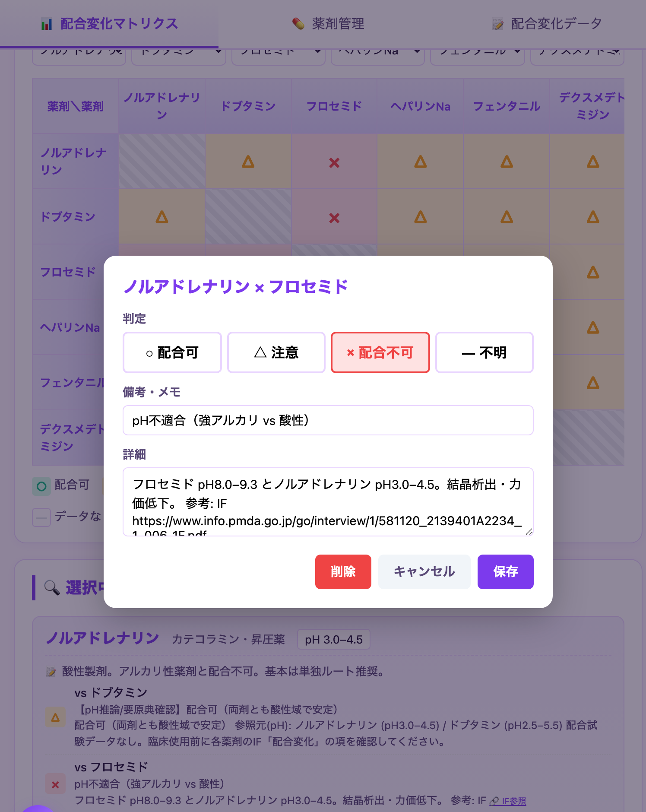The height and width of the screenshot is (812, 646).
Task: Switch to 配合変化マトリクス tab
Action: 109,24
